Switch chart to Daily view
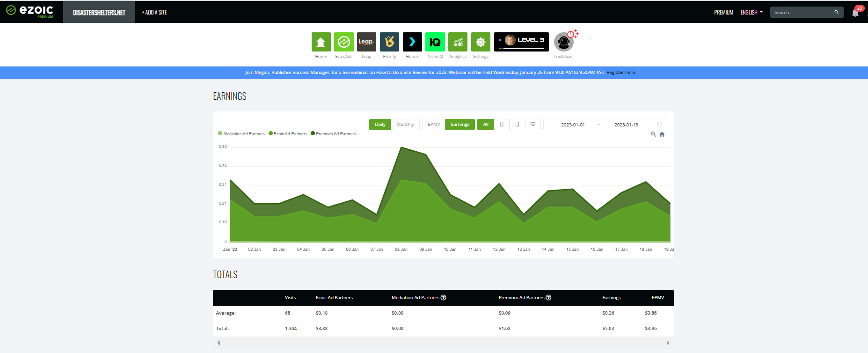868x353 pixels. [380, 125]
